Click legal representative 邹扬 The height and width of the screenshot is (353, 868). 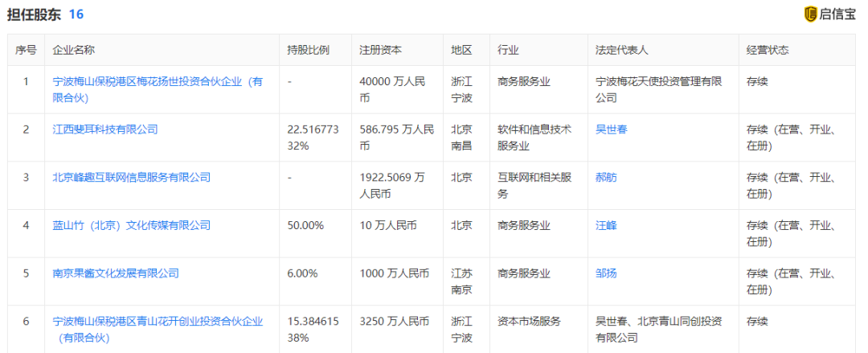click(x=606, y=273)
